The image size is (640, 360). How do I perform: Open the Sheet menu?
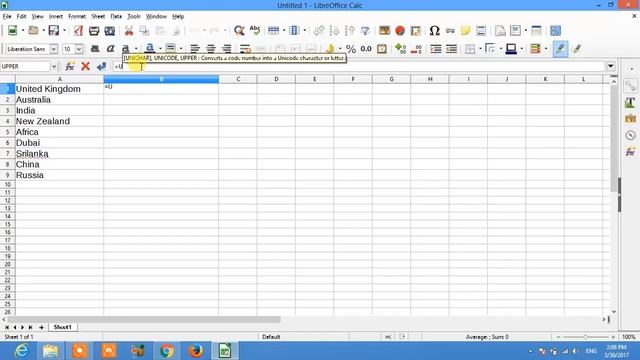coord(98,16)
